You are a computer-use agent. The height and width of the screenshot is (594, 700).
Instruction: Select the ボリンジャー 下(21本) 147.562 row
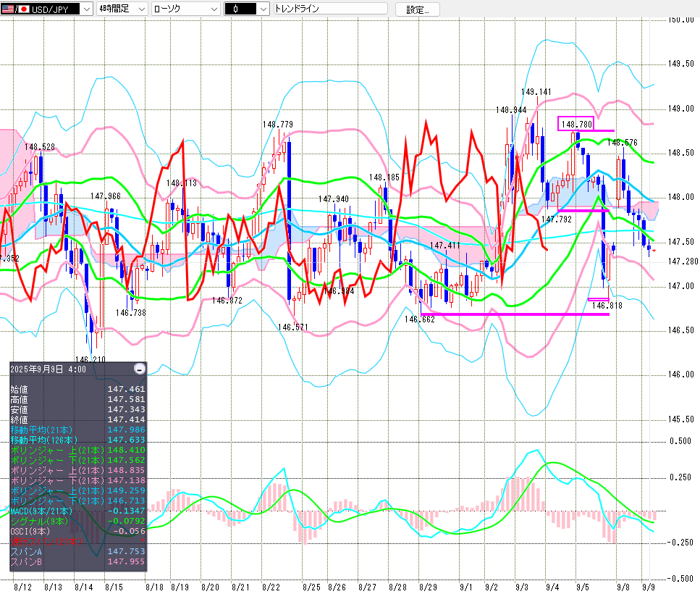(77, 460)
